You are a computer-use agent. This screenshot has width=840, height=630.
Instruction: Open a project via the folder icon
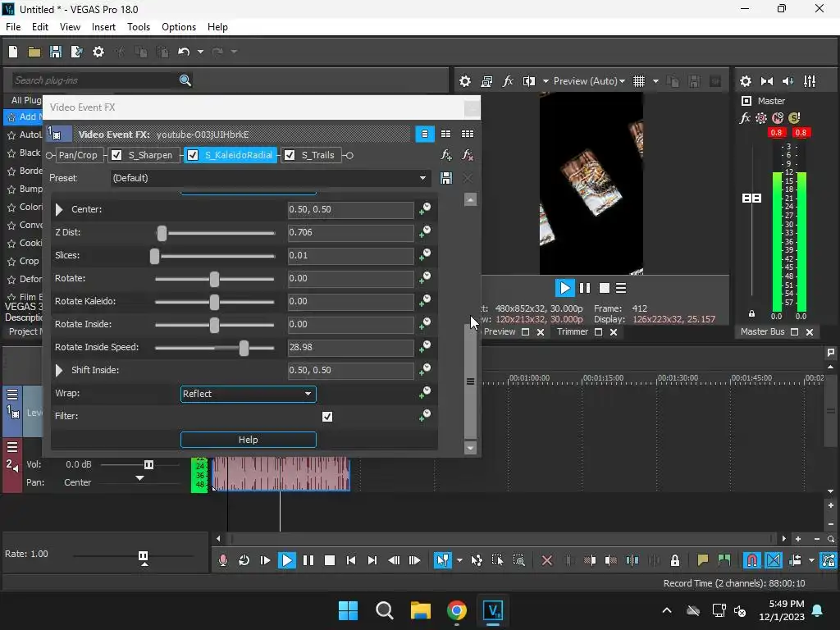pyautogui.click(x=34, y=52)
